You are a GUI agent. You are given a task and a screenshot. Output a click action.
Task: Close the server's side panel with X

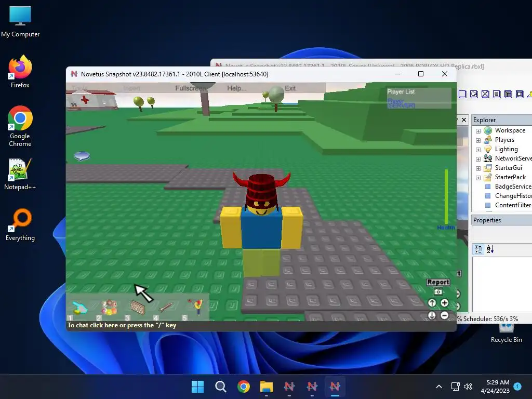pyautogui.click(x=464, y=119)
